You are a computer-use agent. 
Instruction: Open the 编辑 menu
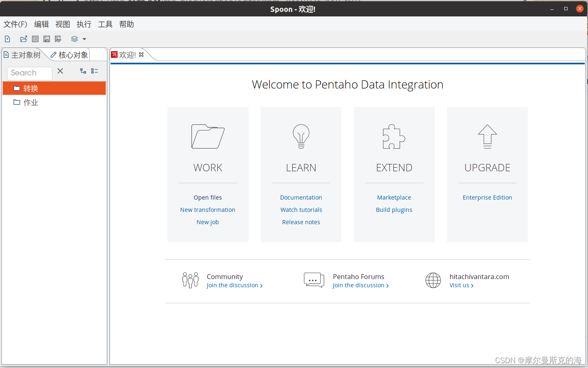pos(41,24)
